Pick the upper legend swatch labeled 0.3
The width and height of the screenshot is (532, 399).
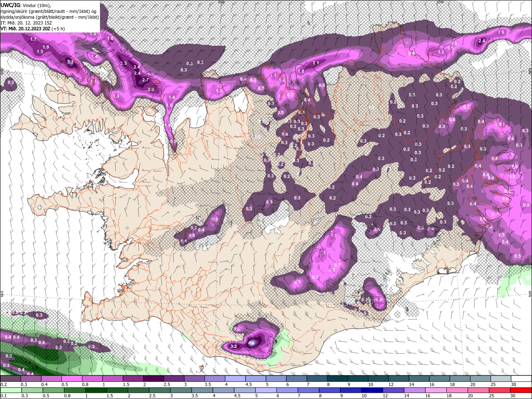(x=31, y=379)
